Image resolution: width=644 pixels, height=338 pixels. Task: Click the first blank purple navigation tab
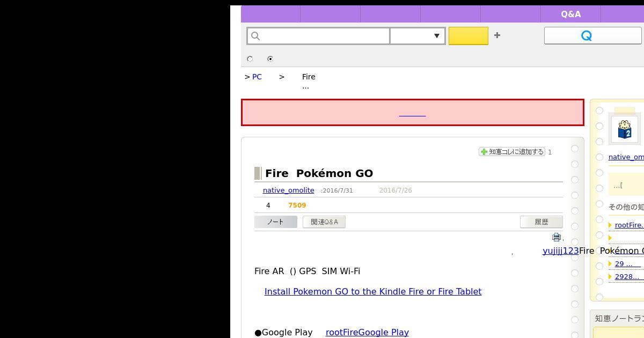pyautogui.click(x=270, y=14)
